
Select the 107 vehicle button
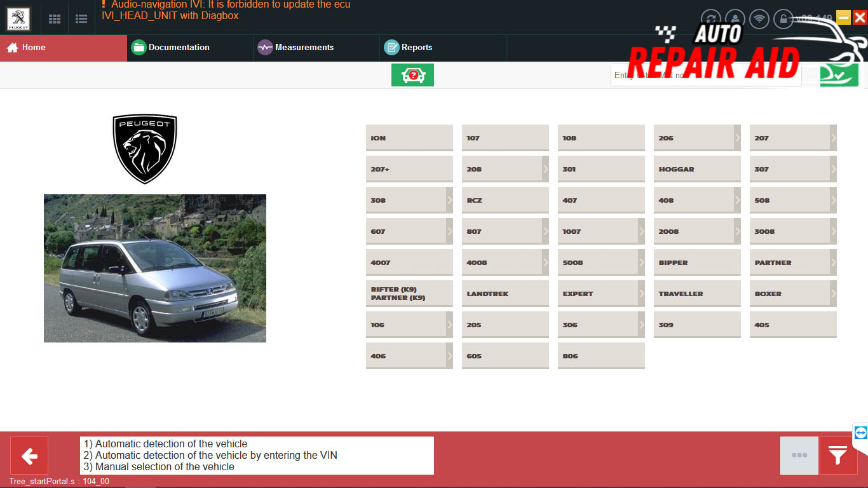[505, 138]
